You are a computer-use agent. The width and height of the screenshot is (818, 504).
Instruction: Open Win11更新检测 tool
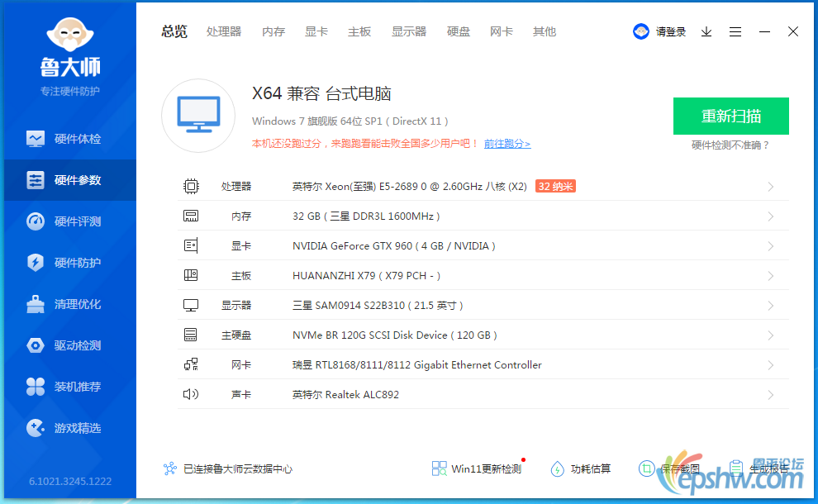pyautogui.click(x=476, y=468)
